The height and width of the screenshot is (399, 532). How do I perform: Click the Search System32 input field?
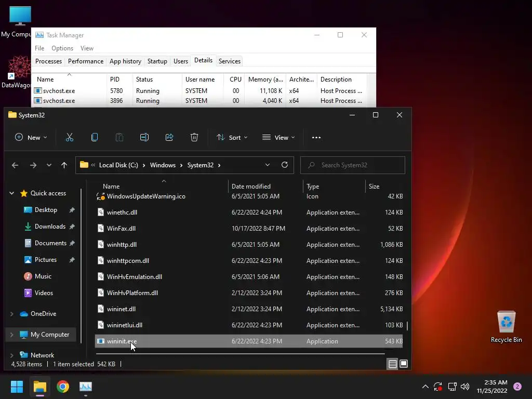(353, 165)
